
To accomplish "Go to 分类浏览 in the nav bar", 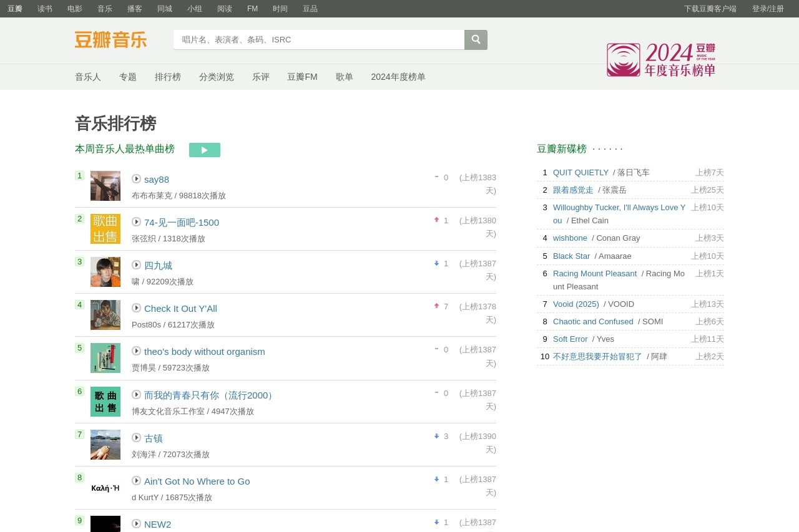I will tap(217, 77).
